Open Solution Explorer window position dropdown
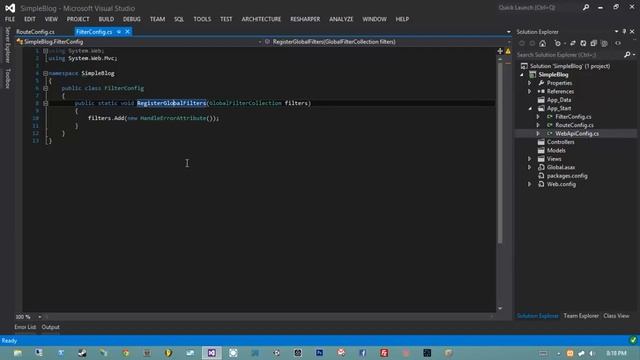The width and height of the screenshot is (640, 360). pos(616,31)
